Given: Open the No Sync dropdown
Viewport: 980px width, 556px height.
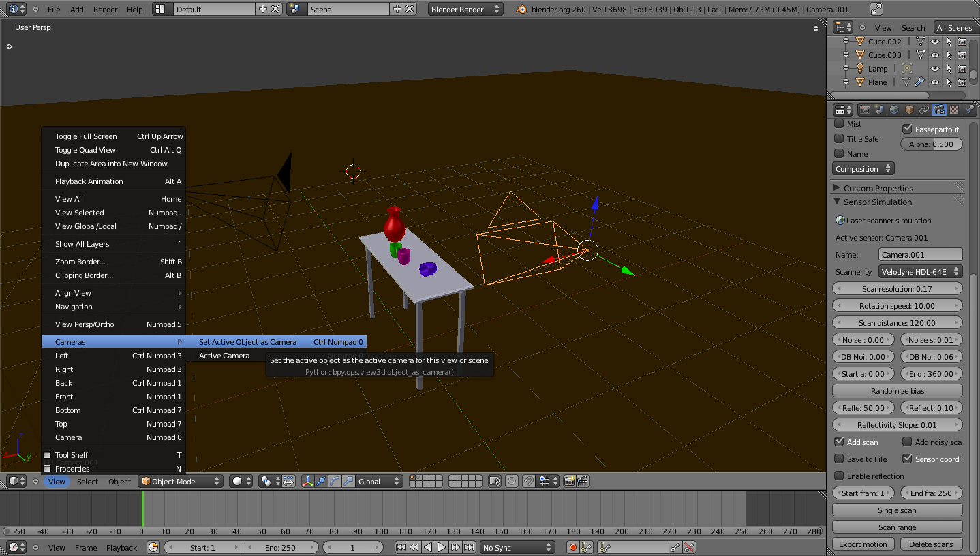Looking at the screenshot, I should (x=517, y=547).
